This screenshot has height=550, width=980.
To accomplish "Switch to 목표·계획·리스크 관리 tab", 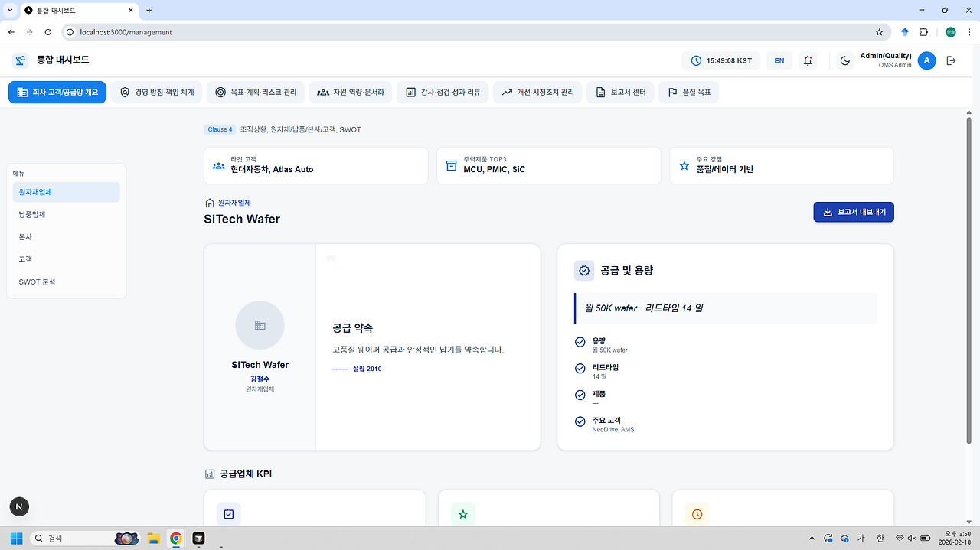I will [x=256, y=92].
